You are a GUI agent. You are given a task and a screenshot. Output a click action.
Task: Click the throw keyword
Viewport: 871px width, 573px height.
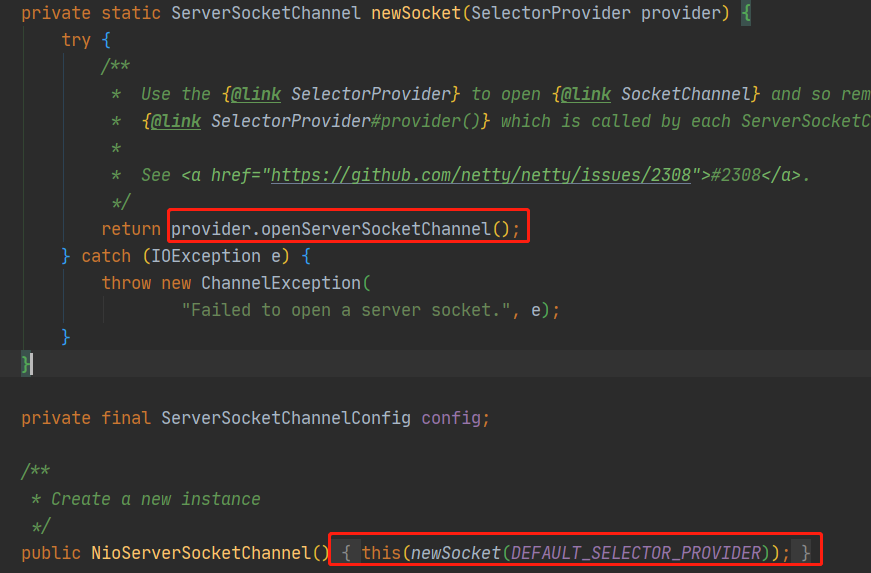pos(126,283)
